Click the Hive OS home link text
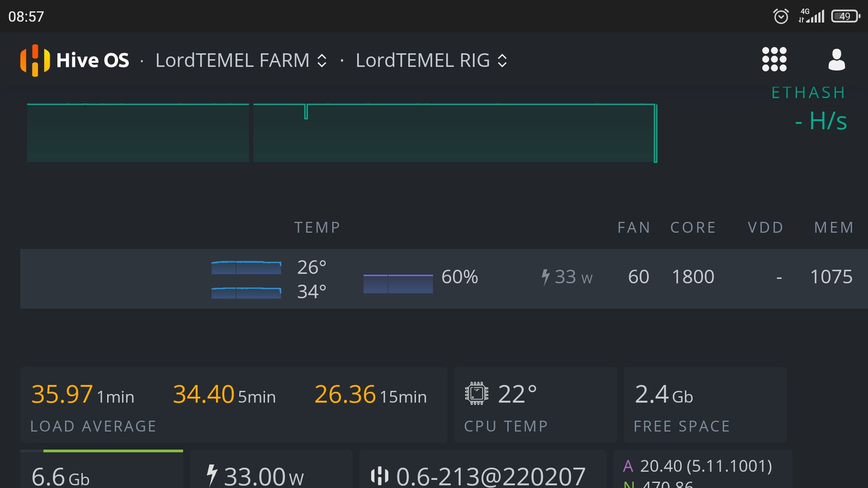This screenshot has height=488, width=868. pos(93,61)
